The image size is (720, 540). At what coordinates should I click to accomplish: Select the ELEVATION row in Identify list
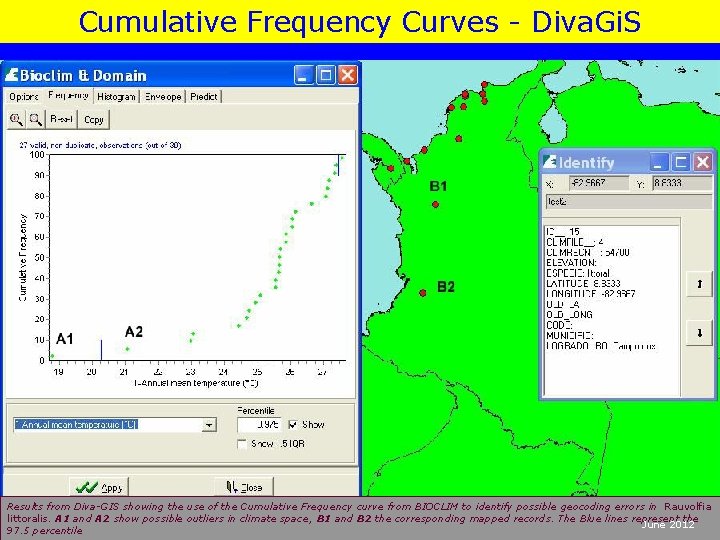coord(571,263)
